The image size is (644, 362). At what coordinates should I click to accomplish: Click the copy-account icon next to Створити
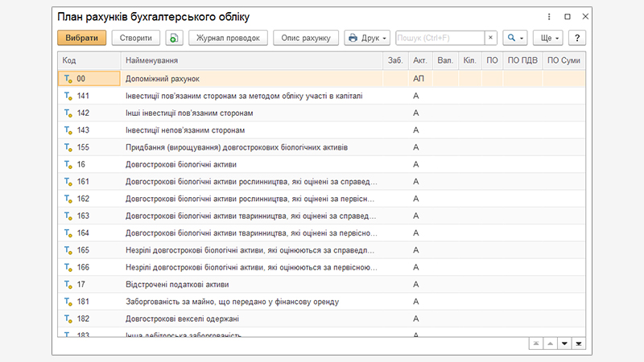tap(175, 38)
